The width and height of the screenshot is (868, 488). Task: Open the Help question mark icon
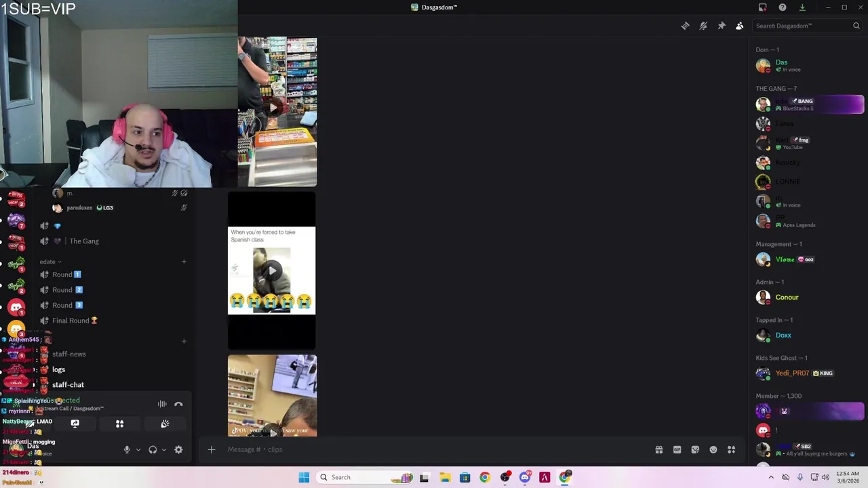click(783, 7)
